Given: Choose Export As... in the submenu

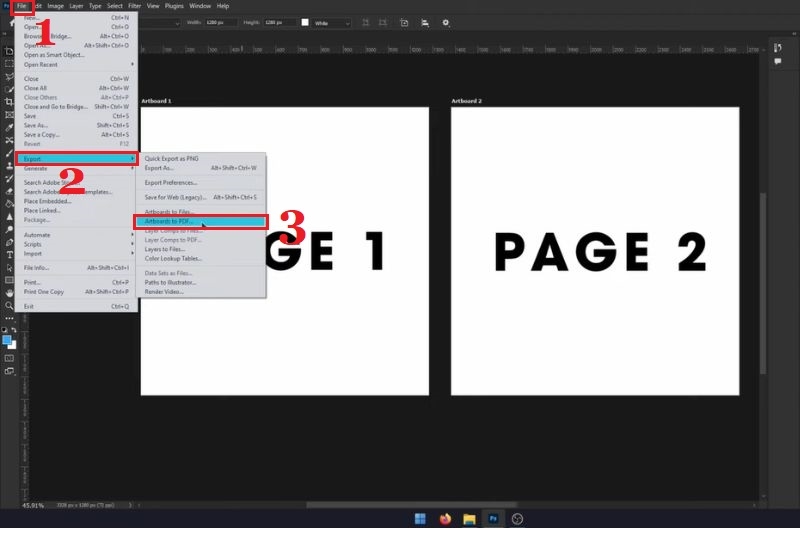Looking at the screenshot, I should (201, 168).
